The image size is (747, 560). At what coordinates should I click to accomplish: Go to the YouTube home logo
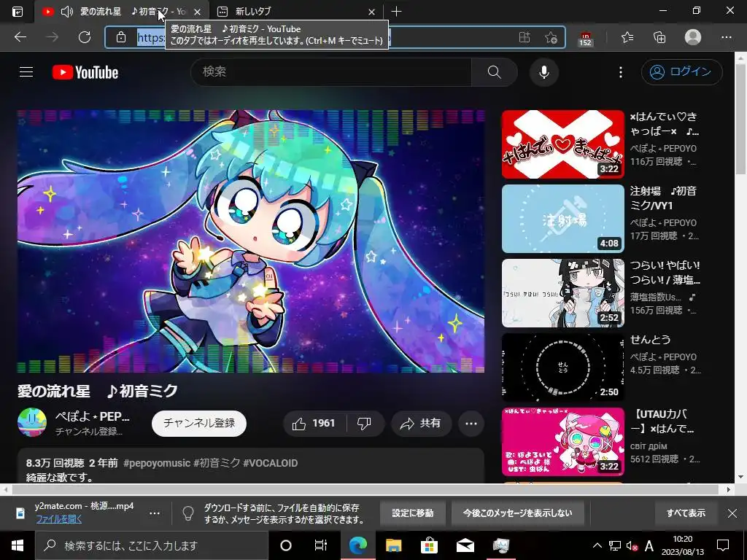[85, 72]
